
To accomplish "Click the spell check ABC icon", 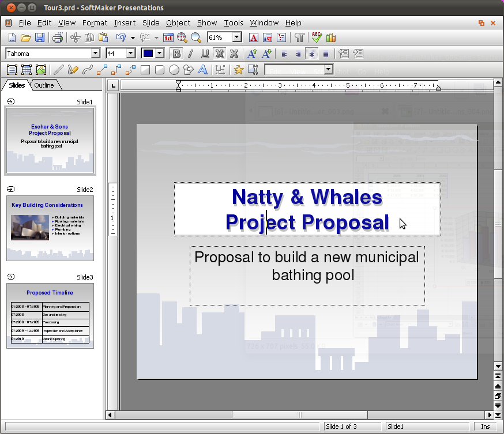I will [x=316, y=38].
